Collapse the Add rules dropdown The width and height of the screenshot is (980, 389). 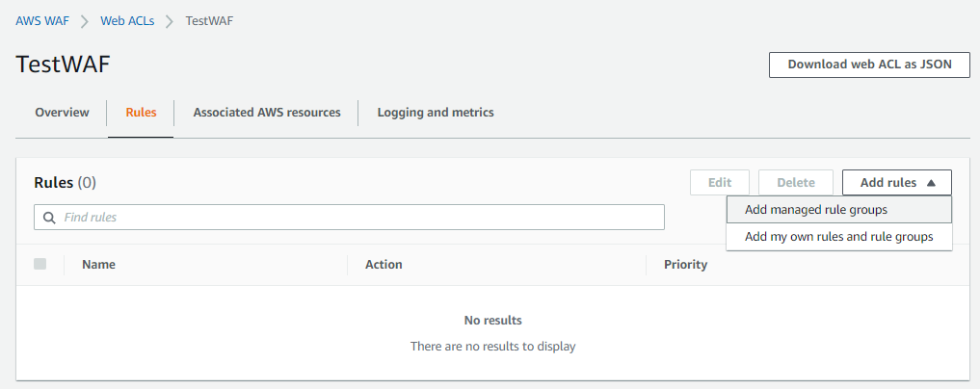pyautogui.click(x=897, y=182)
